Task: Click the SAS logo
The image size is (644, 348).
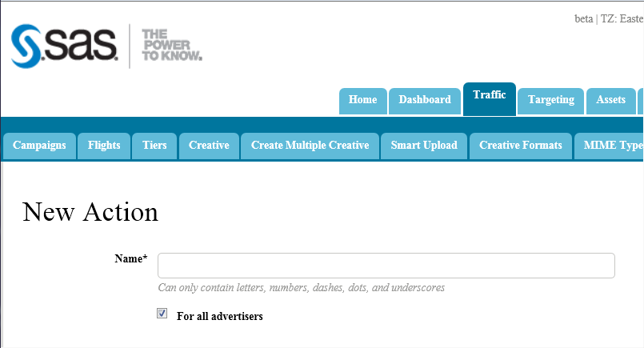Action: point(66,46)
